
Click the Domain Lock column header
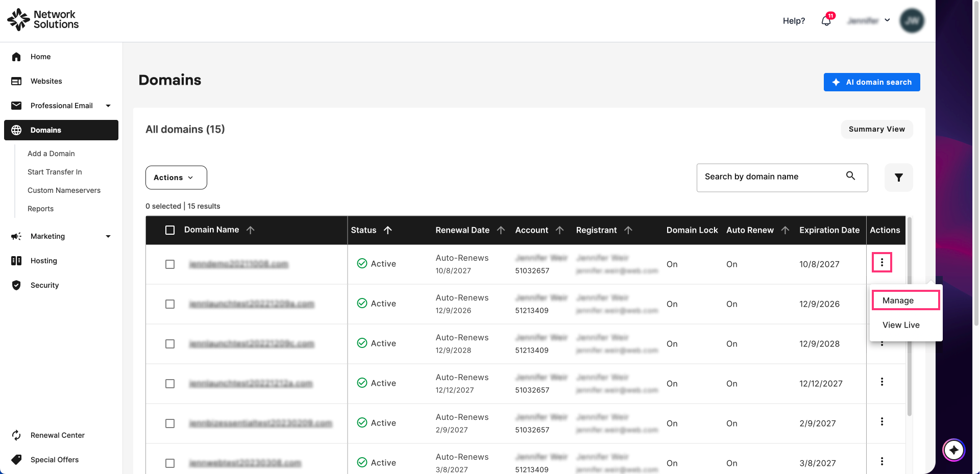coord(692,230)
